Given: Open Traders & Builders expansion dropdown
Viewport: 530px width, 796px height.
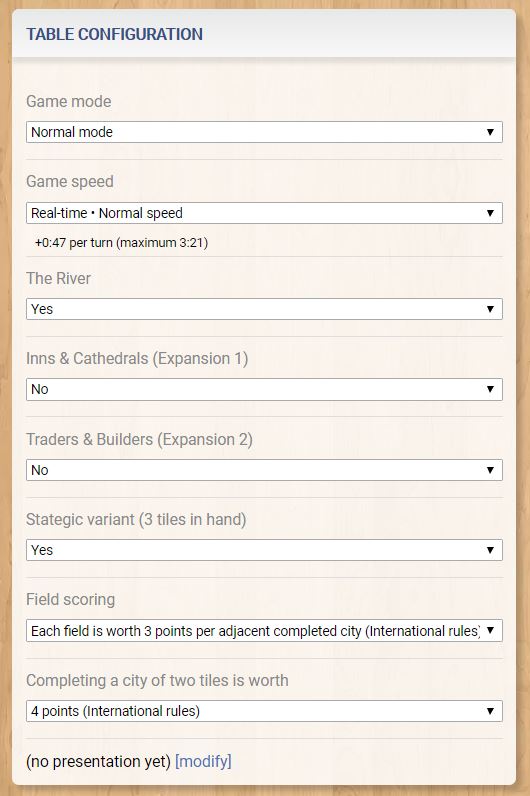Looking at the screenshot, I should 264,470.
